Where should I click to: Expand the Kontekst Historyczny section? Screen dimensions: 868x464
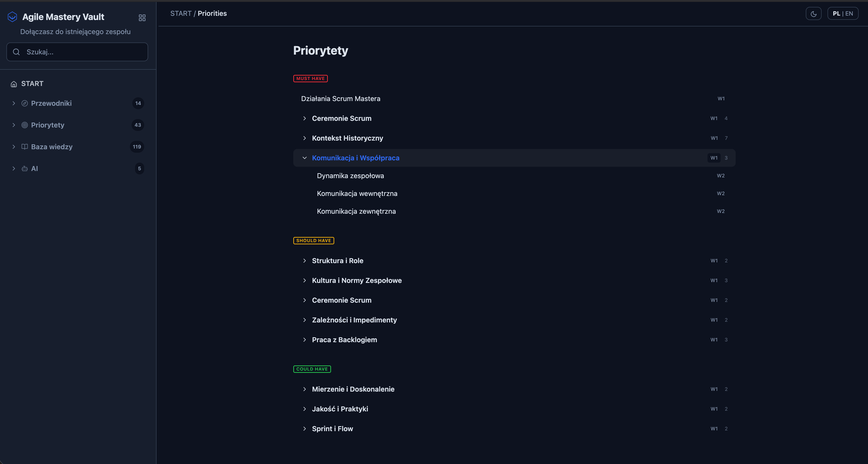(305, 138)
